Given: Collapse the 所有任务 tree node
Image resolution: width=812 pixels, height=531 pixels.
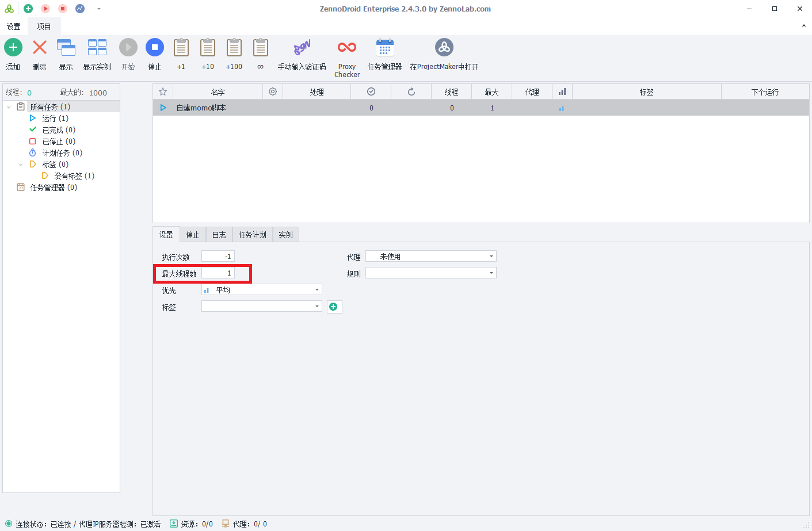Looking at the screenshot, I should pyautogui.click(x=9, y=107).
